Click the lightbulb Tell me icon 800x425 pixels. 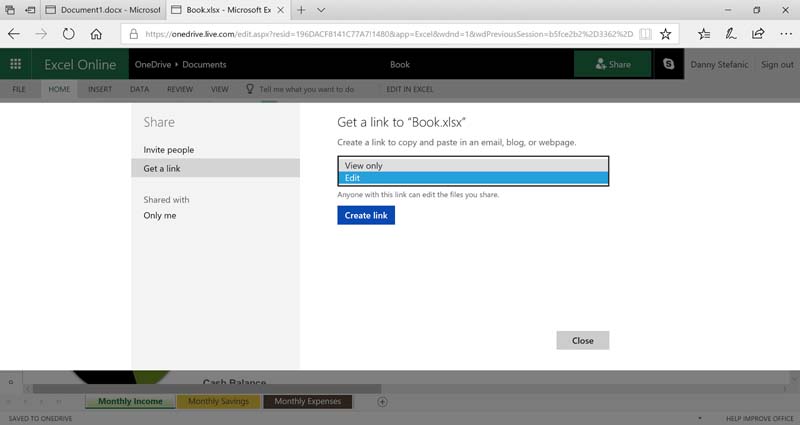[249, 89]
